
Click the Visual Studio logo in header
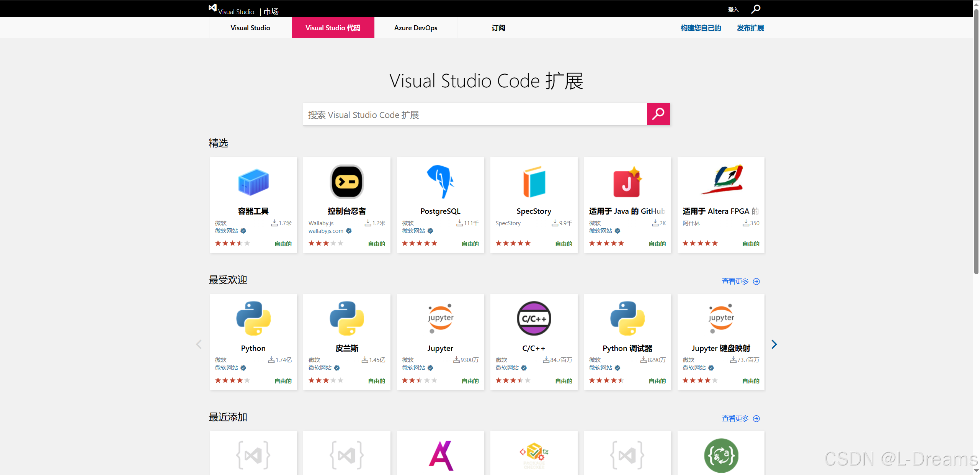point(213,8)
